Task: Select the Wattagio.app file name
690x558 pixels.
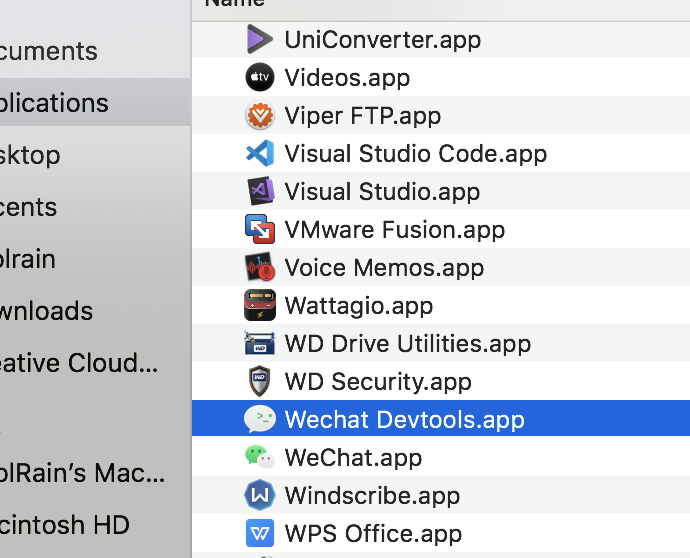Action: 359,305
